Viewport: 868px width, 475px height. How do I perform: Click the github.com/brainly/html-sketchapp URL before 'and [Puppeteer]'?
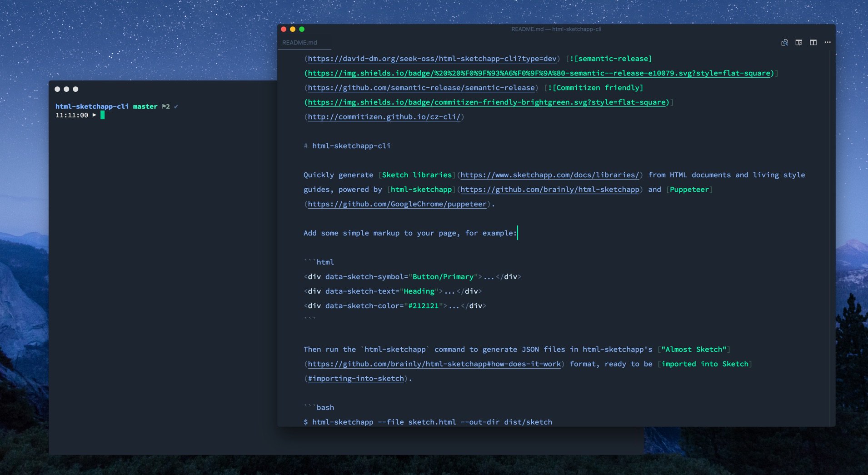(550, 190)
